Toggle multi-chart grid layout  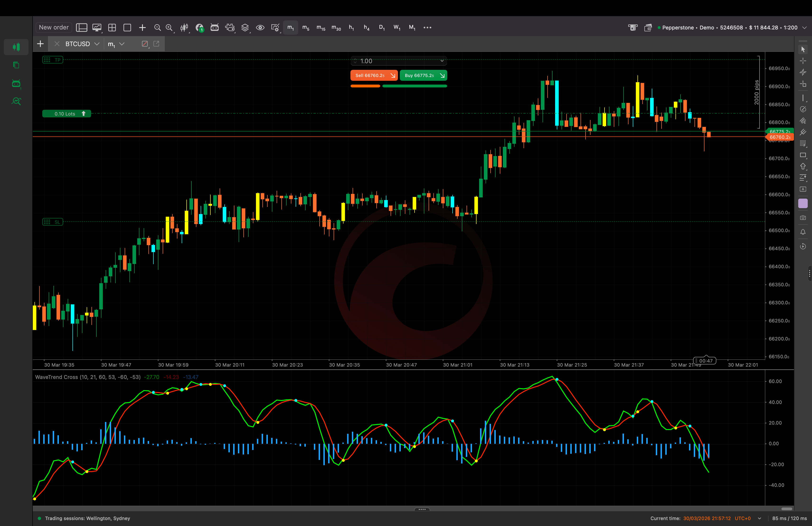coord(112,27)
